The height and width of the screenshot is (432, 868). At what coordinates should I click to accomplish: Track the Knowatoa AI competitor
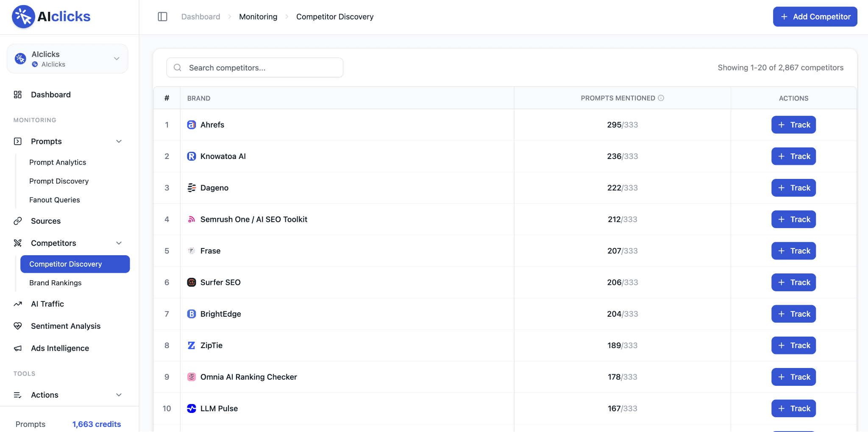tap(793, 156)
